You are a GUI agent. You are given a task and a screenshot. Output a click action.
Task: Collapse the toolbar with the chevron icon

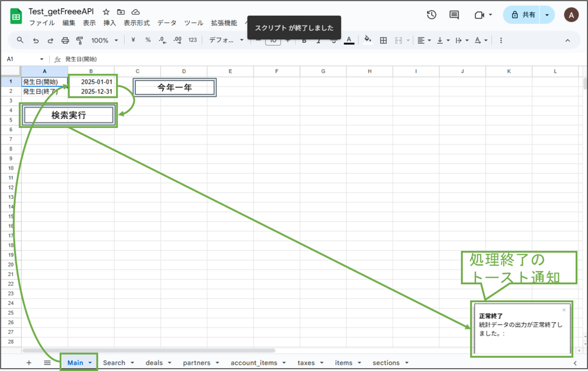(x=568, y=40)
